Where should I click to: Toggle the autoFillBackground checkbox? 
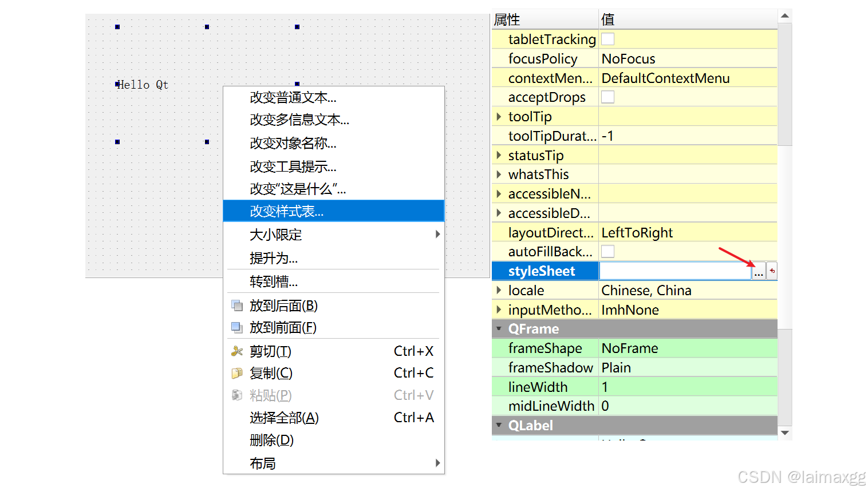608,251
